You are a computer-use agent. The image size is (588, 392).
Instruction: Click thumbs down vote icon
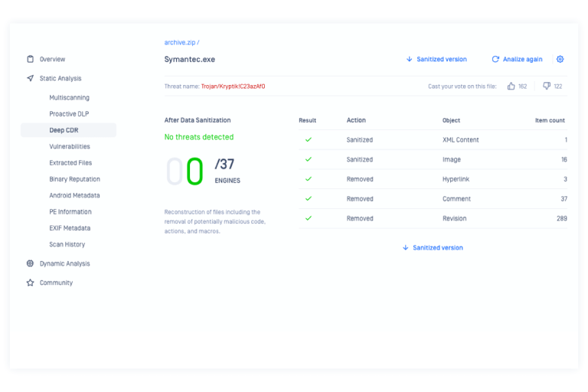point(547,86)
